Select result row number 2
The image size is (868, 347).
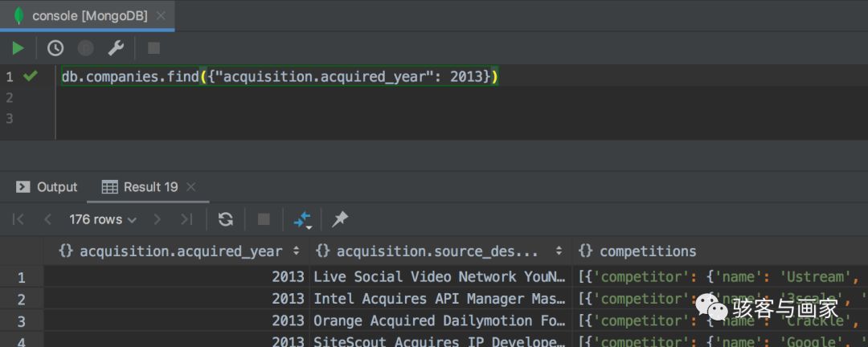coord(22,300)
